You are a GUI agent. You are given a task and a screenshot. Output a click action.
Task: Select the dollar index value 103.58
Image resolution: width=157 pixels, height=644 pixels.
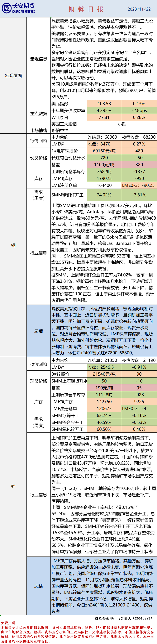104,104
